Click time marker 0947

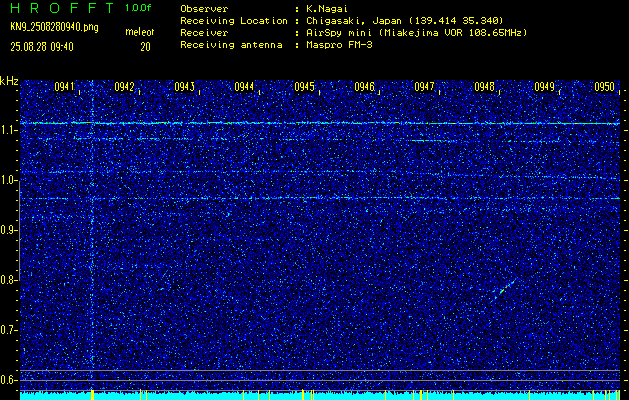pos(424,87)
